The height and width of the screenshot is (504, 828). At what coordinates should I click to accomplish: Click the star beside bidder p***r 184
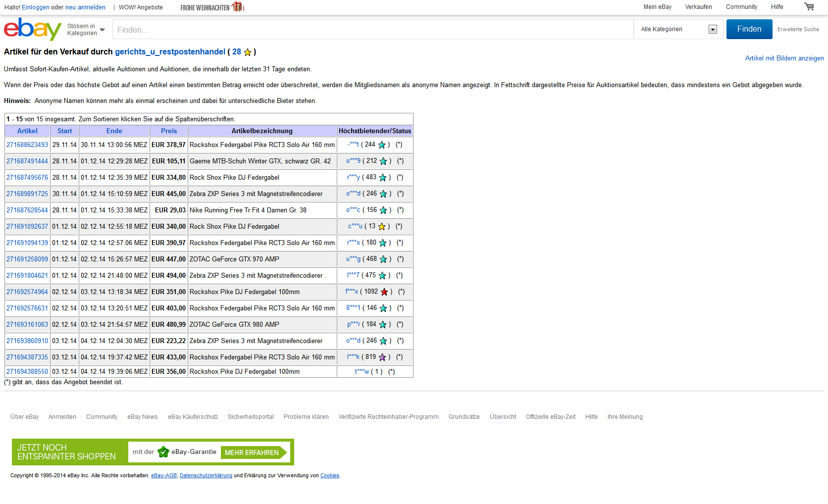coord(383,324)
